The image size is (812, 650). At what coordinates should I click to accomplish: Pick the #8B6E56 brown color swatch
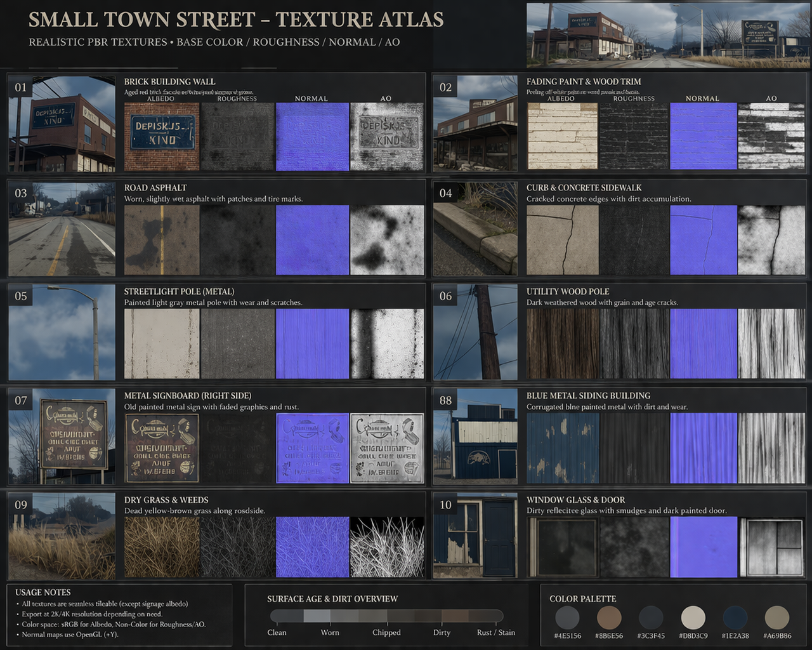click(x=609, y=617)
